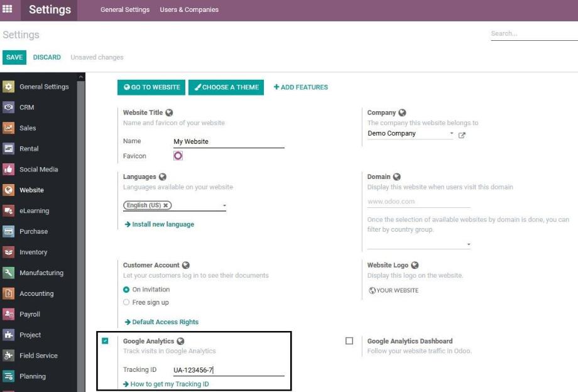Open the country group filter dropdown
Image resolution: width=578 pixels, height=392 pixels.
coord(469,244)
